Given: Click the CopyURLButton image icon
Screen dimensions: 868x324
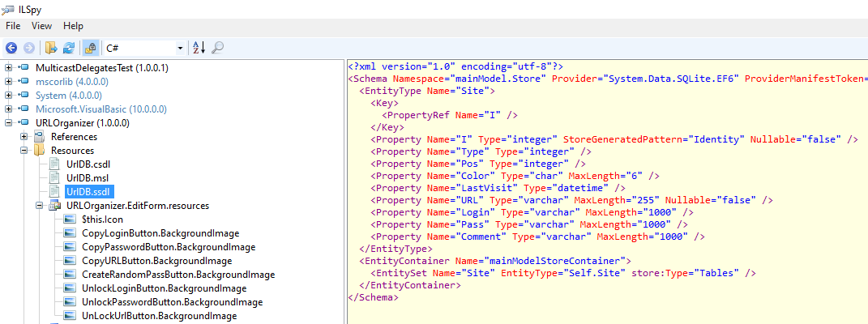Looking at the screenshot, I should 70,261.
